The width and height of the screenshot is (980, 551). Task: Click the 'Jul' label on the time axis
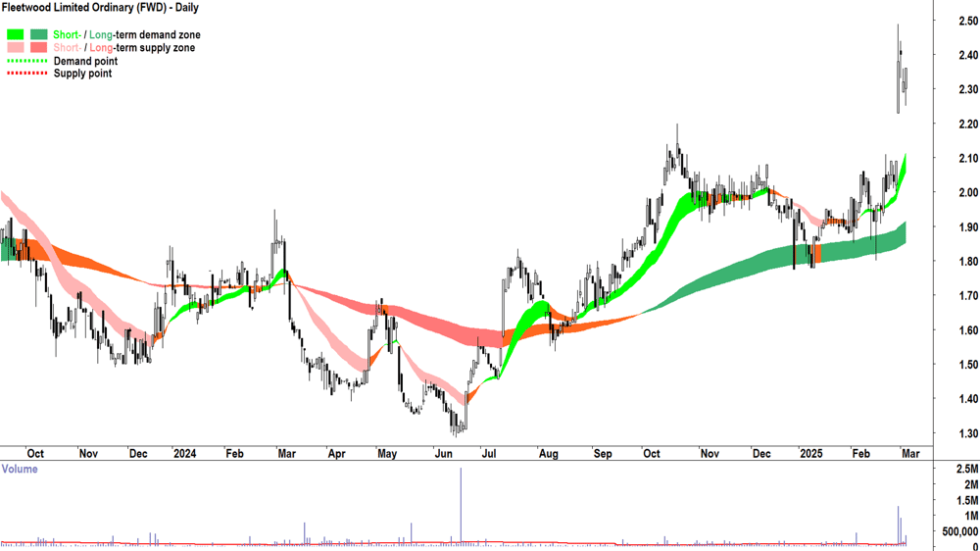pyautogui.click(x=488, y=453)
